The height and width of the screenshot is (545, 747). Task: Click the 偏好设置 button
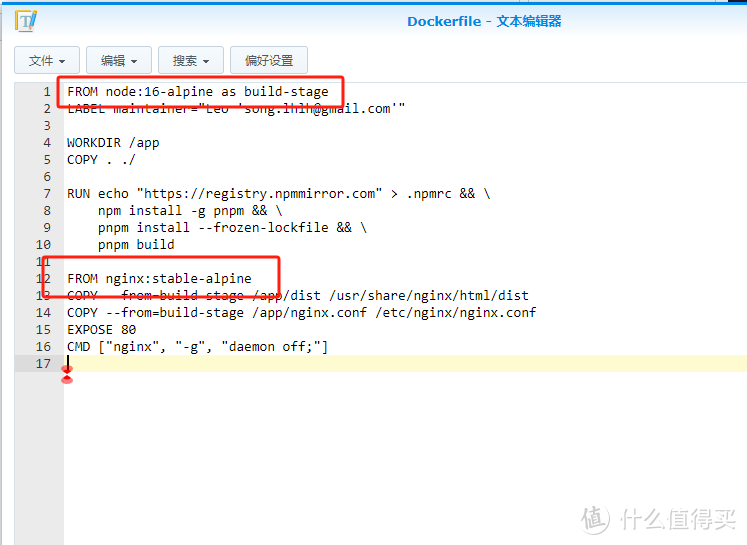(269, 61)
